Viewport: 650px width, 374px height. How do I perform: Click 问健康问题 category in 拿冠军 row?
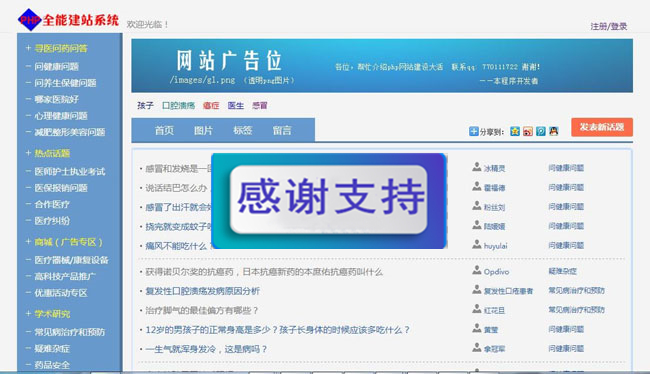(x=566, y=348)
